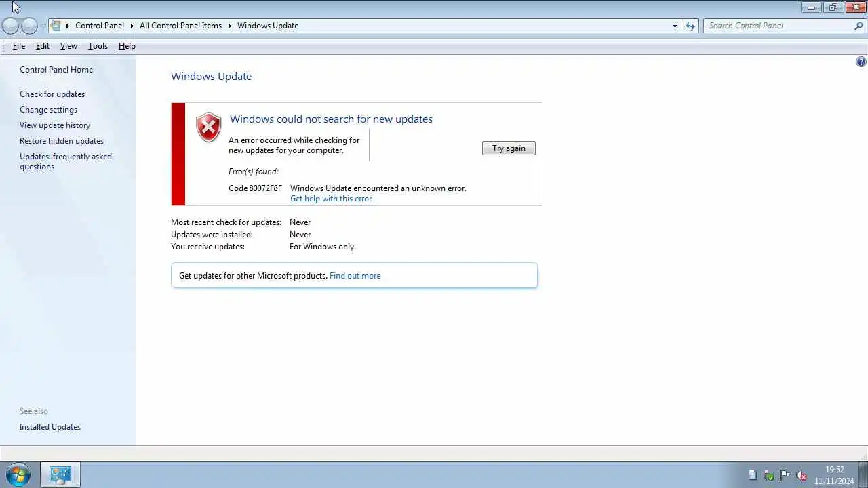Open the address bar history dropdown arrow
The height and width of the screenshot is (488, 868).
[675, 26]
